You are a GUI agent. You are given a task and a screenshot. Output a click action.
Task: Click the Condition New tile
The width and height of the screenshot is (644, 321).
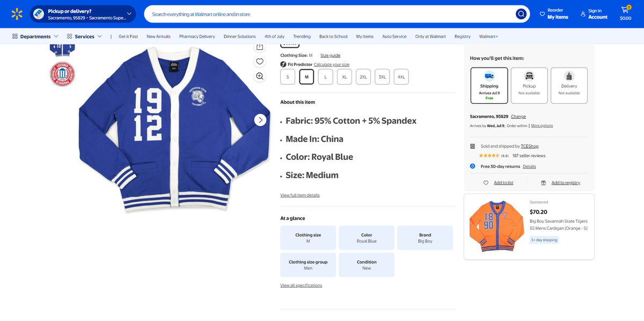coord(367,265)
